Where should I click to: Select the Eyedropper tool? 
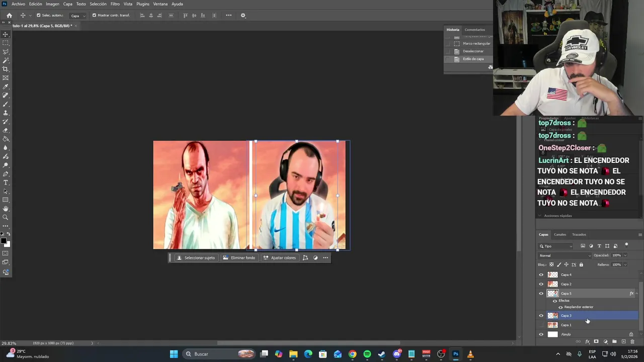6,86
